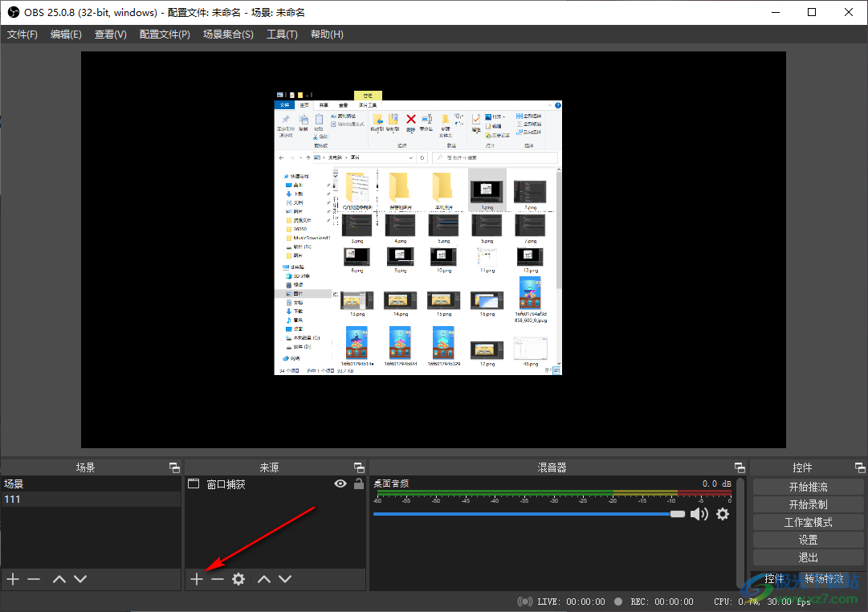868x612 pixels.
Task: Open 设置 from controls
Action: click(809, 540)
